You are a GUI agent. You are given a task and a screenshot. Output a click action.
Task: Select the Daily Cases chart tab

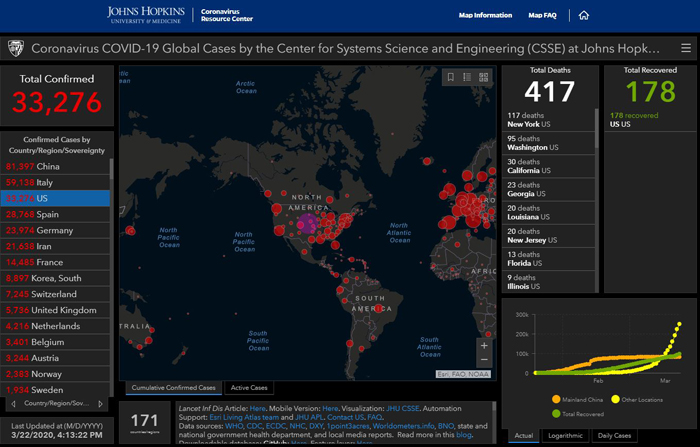614,435
